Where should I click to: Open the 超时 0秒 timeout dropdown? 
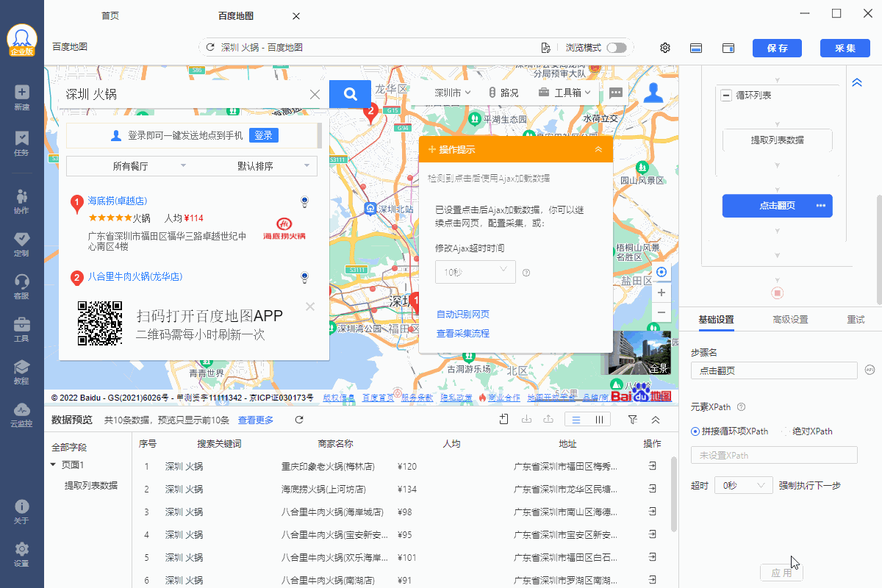pyautogui.click(x=743, y=485)
